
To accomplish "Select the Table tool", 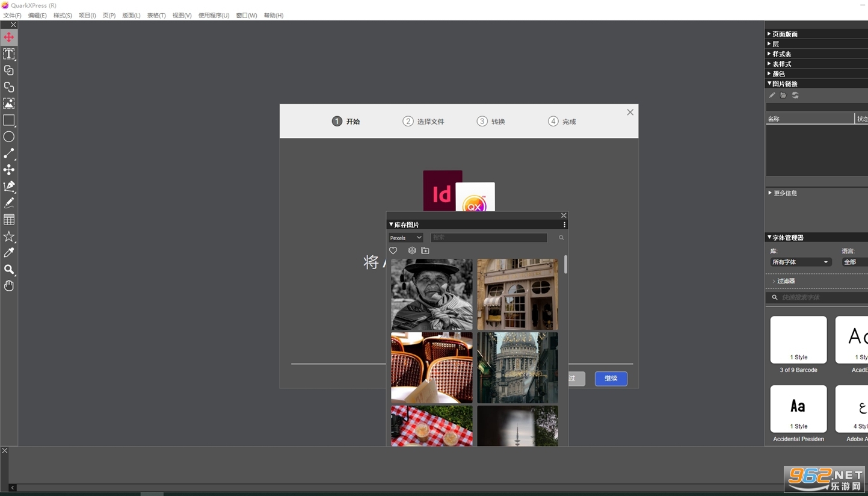I will pyautogui.click(x=9, y=220).
